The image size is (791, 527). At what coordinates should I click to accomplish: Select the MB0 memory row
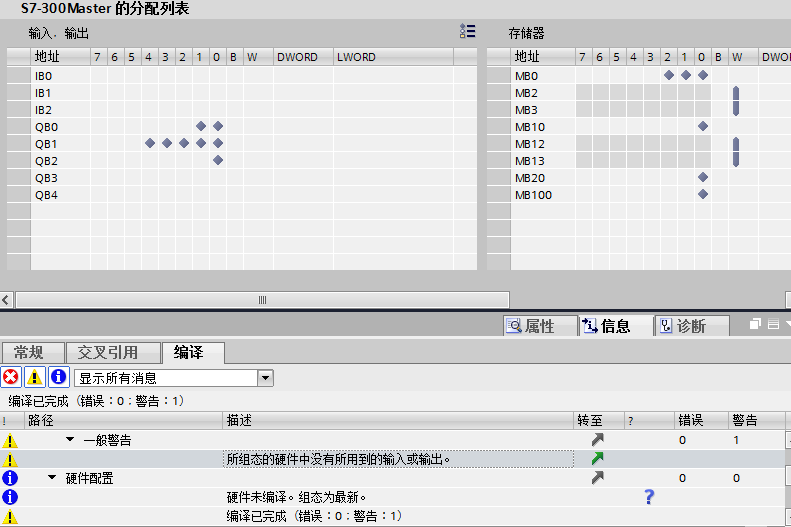point(639,76)
